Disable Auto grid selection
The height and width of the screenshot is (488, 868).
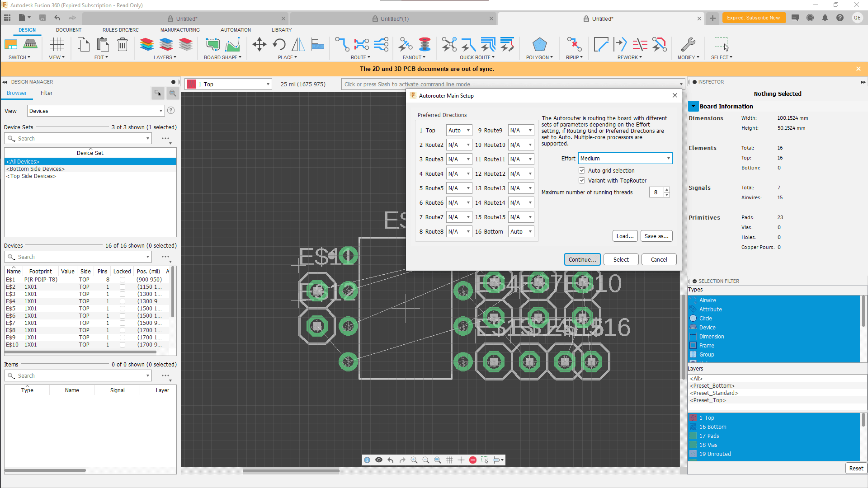pyautogui.click(x=582, y=170)
